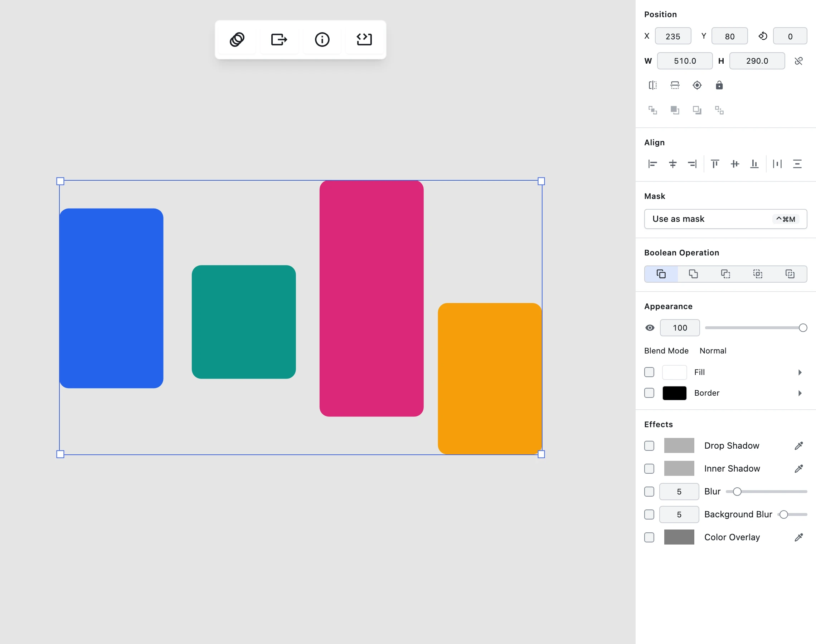Screen dimensions: 816x644
Task: Click the target icon beside the lock
Action: (697, 85)
